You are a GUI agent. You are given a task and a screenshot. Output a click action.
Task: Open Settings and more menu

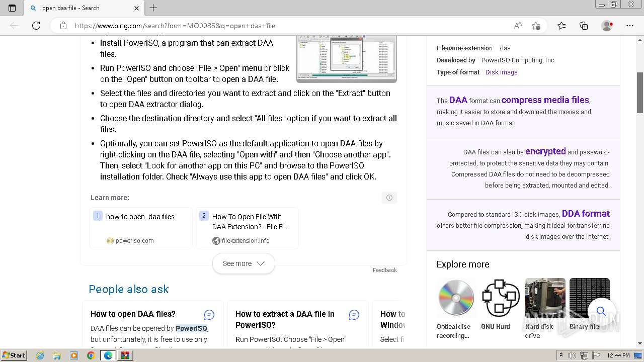tap(630, 26)
